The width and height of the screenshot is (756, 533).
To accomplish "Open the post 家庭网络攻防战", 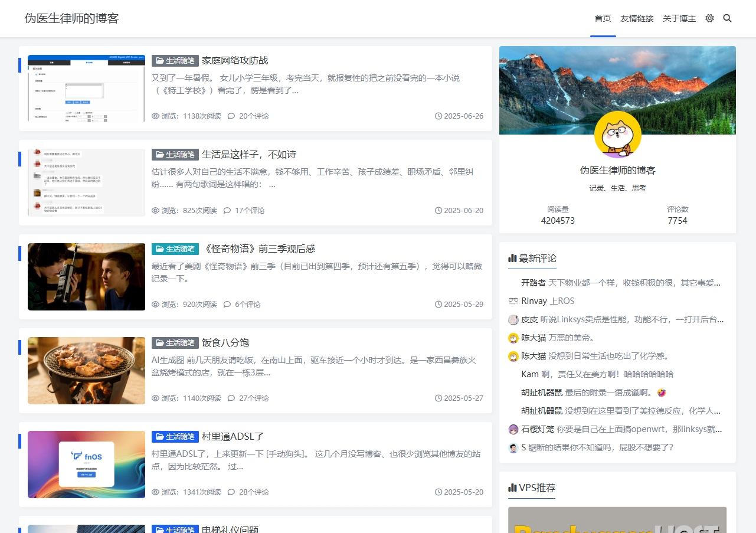I will pos(234,60).
